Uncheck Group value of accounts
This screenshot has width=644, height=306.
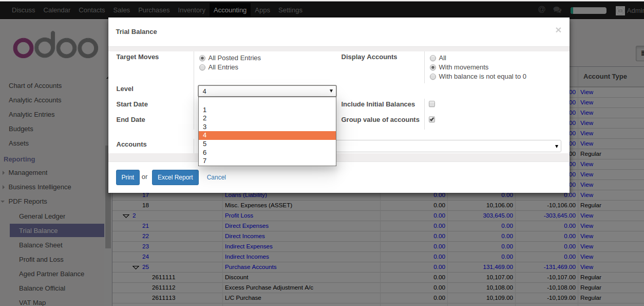click(x=432, y=119)
